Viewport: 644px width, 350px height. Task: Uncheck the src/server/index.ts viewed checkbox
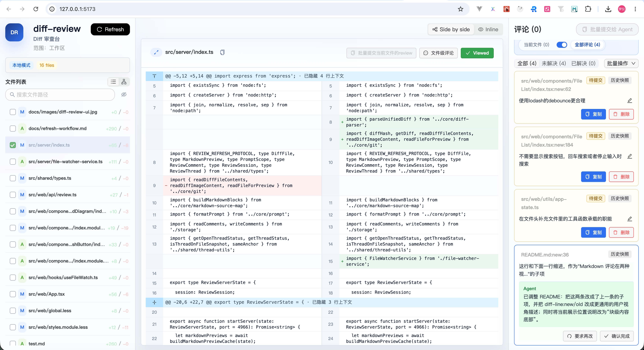pyautogui.click(x=13, y=145)
